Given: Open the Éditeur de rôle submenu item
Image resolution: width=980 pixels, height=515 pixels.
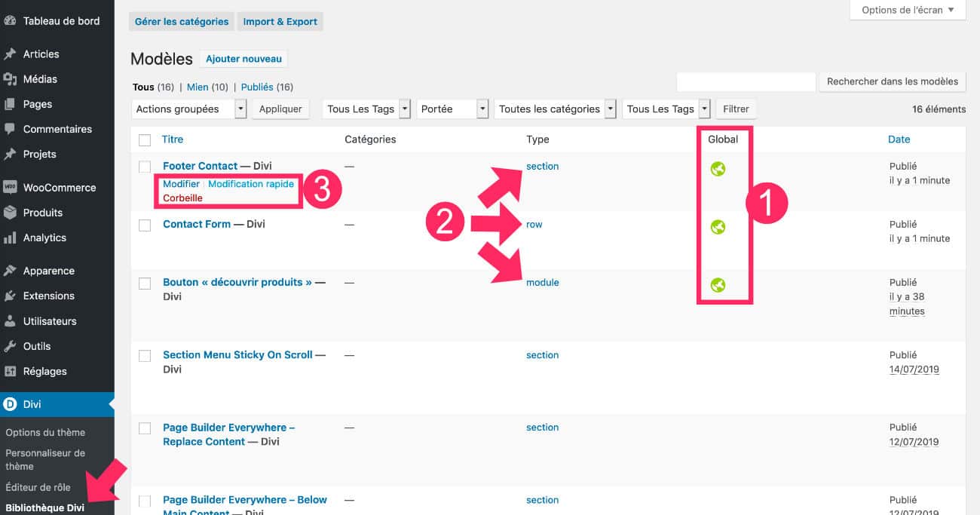Looking at the screenshot, I should point(38,487).
